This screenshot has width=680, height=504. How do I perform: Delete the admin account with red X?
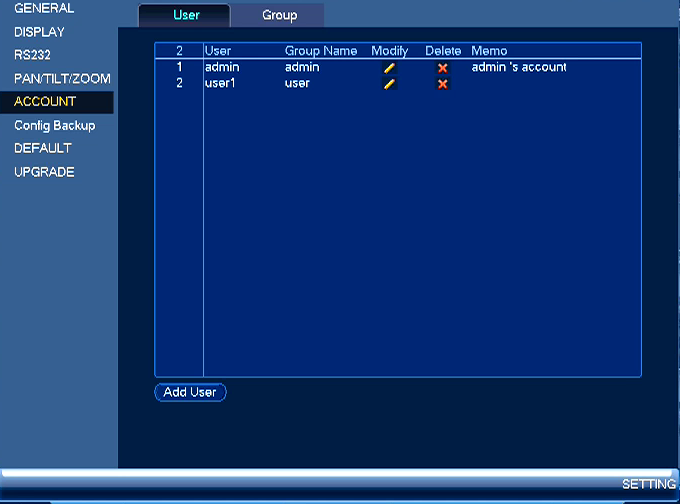coord(442,68)
